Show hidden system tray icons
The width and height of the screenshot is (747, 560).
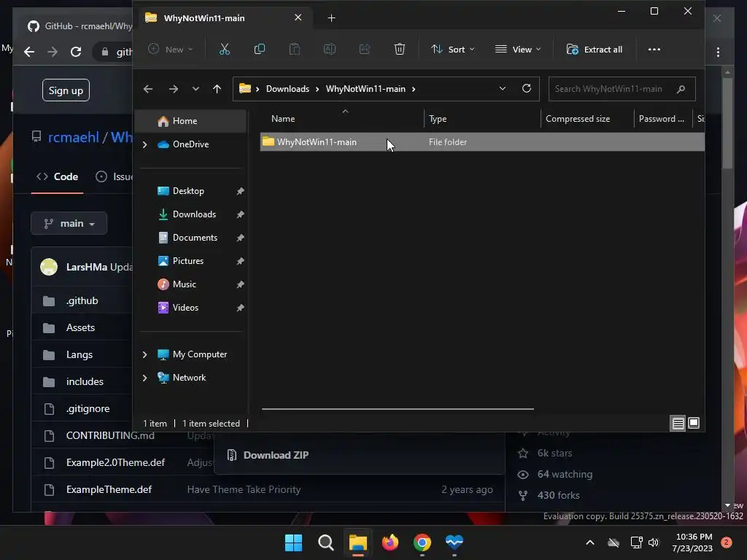(x=589, y=542)
